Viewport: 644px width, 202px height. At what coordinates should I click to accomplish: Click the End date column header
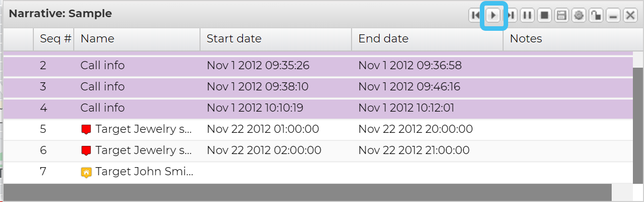tap(427, 39)
